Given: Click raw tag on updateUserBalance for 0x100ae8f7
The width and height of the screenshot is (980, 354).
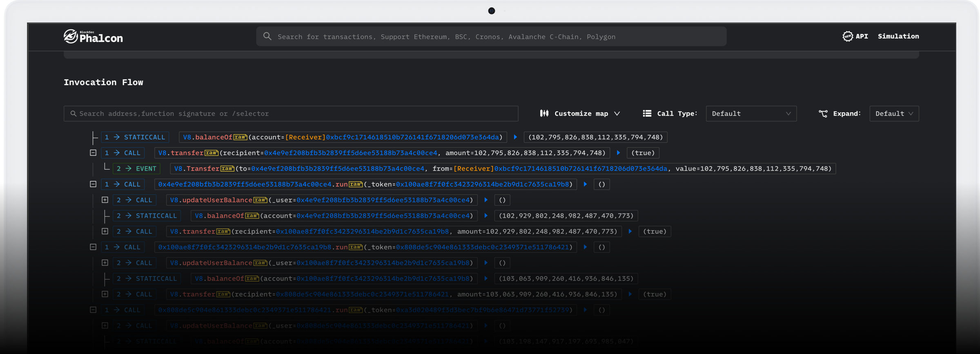Looking at the screenshot, I should [x=261, y=263].
